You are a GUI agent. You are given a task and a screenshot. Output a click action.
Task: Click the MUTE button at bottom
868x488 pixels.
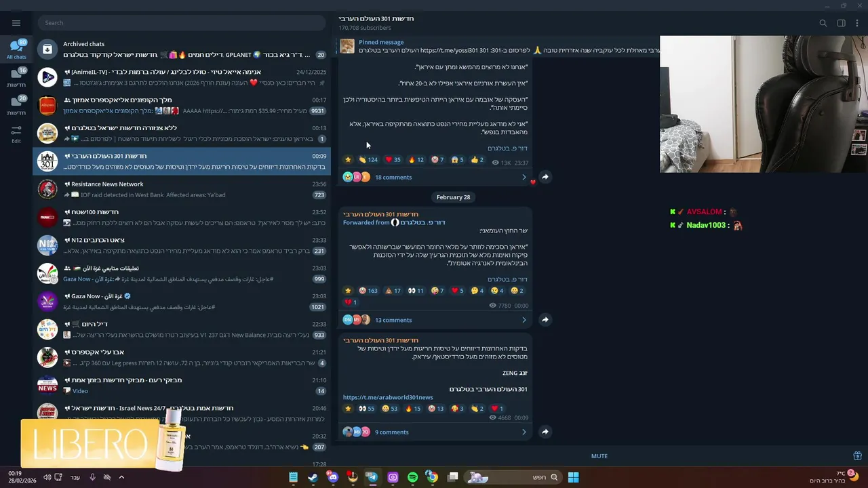pyautogui.click(x=599, y=456)
